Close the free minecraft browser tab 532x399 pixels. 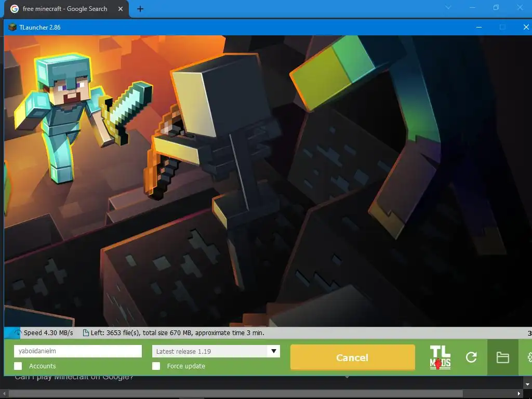click(x=121, y=9)
